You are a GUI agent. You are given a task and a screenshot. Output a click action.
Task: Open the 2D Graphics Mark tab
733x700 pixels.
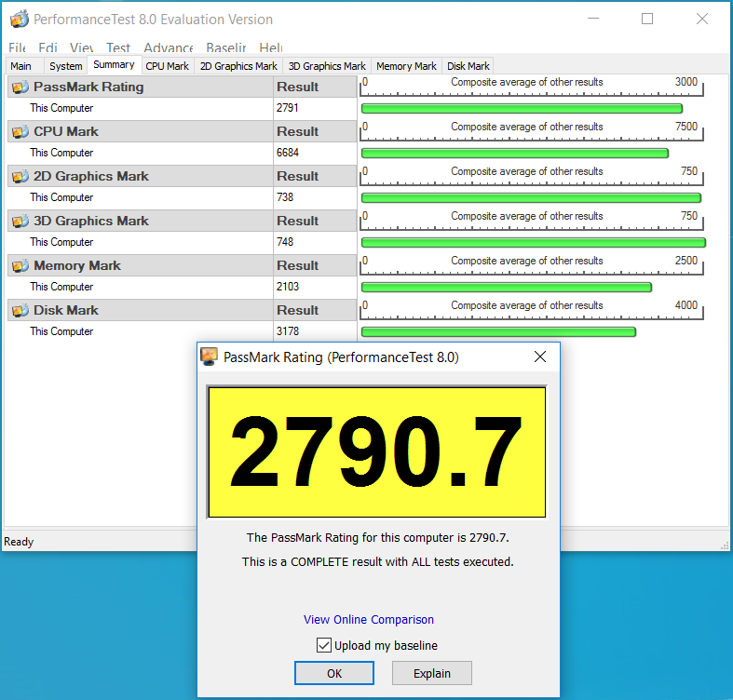[x=238, y=66]
